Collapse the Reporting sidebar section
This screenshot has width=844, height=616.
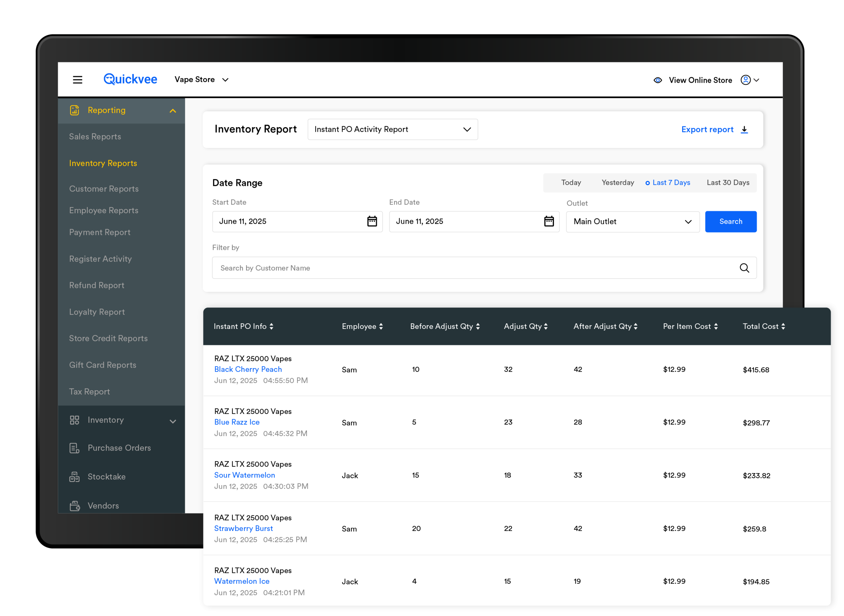(x=173, y=111)
